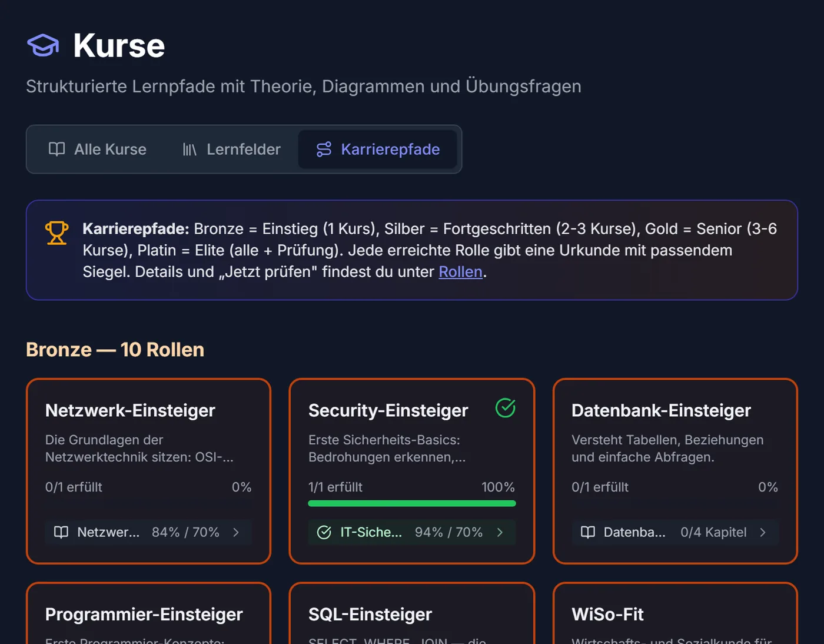
Task: Follow the Rollen link in the banner
Action: click(460, 272)
